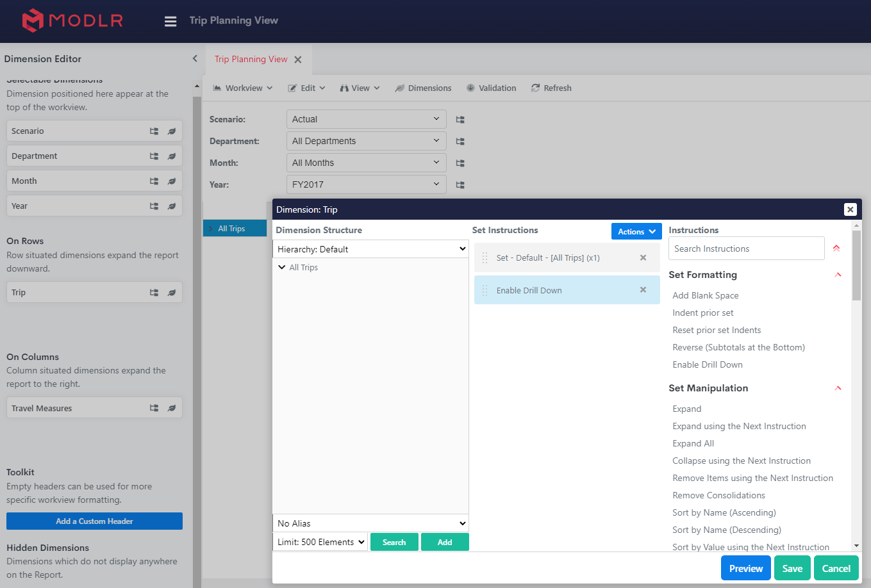Open the Actions dropdown button
Viewport: 871px width, 588px height.
[x=636, y=232]
